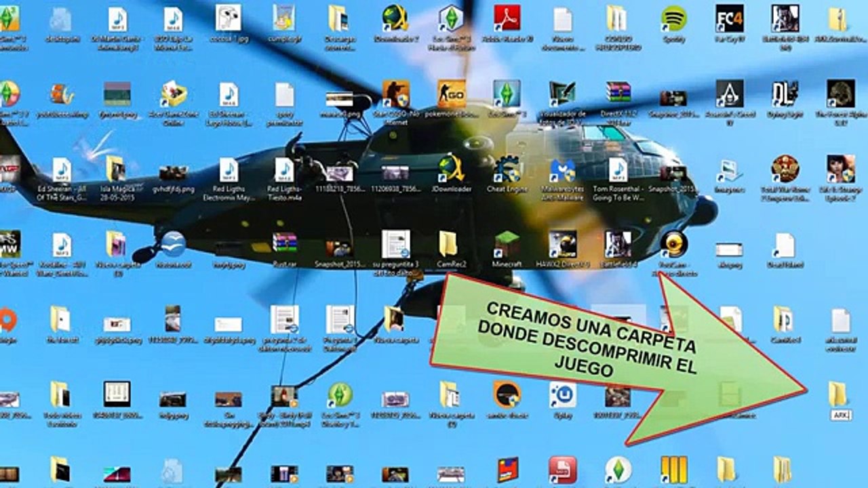Select the Dying Light shortcut
868x488 pixels.
point(785,94)
